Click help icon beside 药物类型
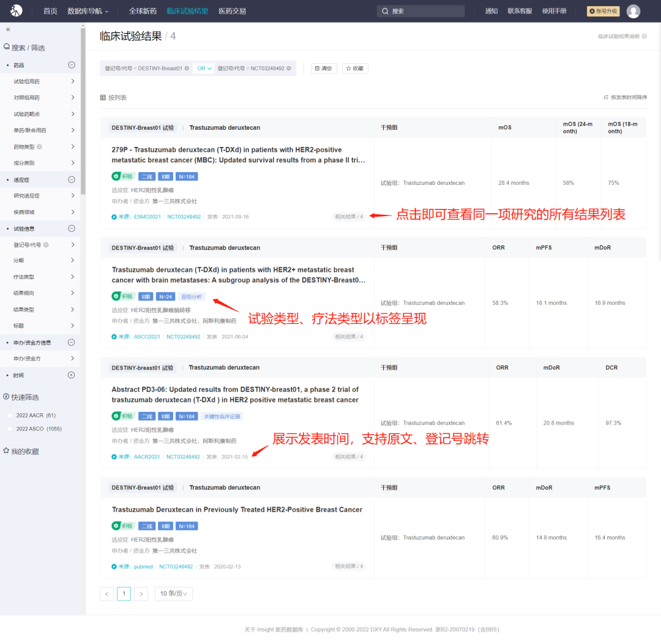Viewport: 661px width, 644px height. pos(40,147)
